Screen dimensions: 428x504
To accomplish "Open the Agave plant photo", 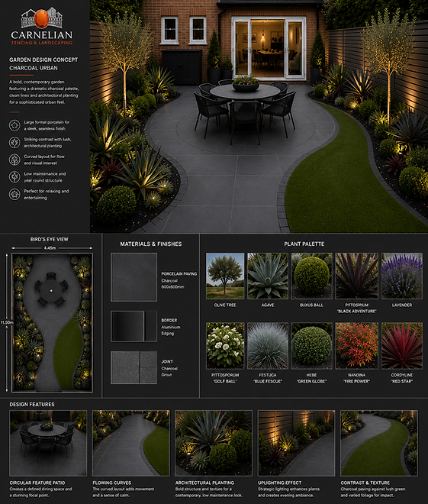I will click(x=268, y=276).
